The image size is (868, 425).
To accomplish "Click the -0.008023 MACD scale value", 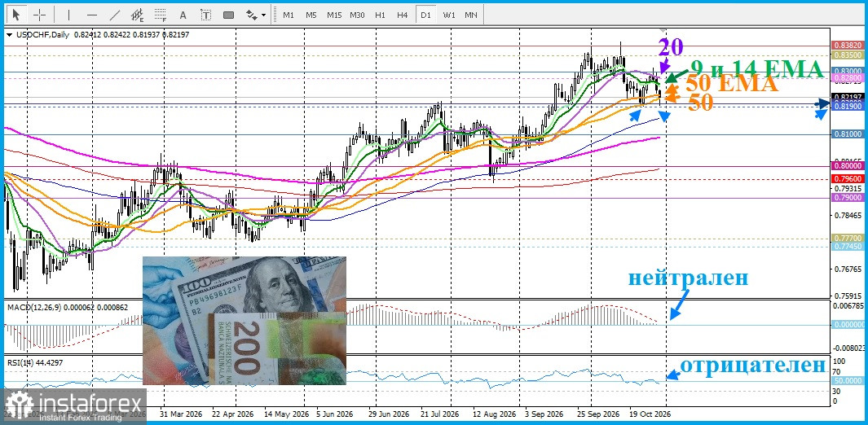I will point(847,348).
